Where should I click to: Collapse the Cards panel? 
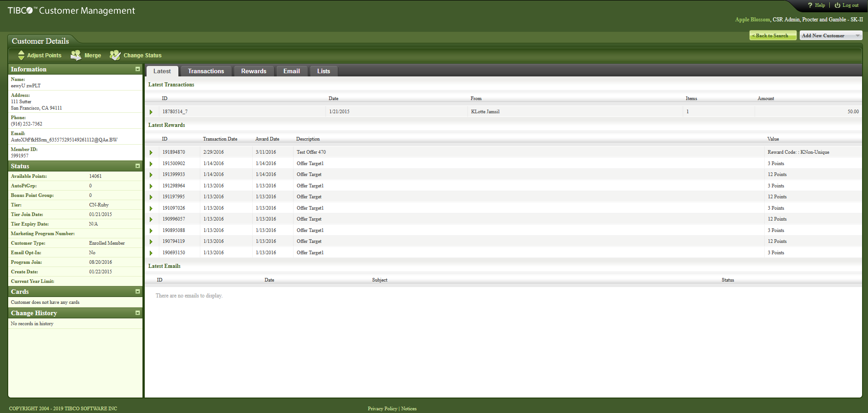click(x=137, y=292)
